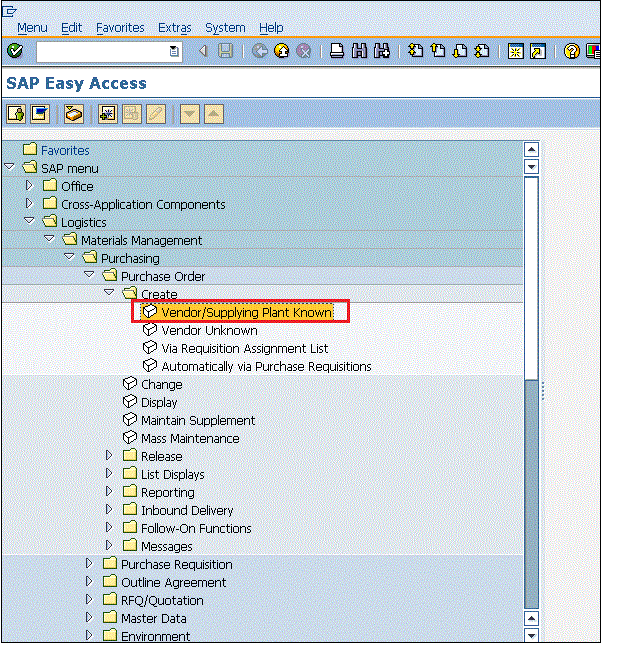Click the Add to Favorites icon
The width and height of the screenshot is (628, 649).
108,114
